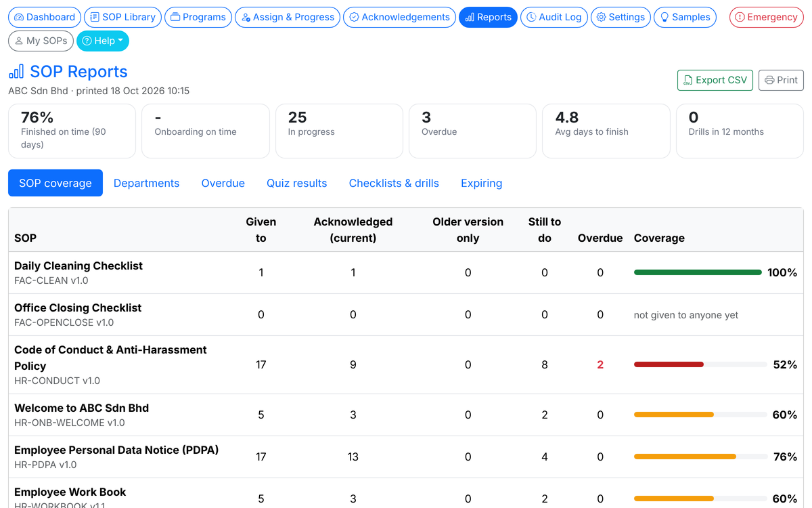Click the chart icon beside SOP Reports heading

[16, 71]
